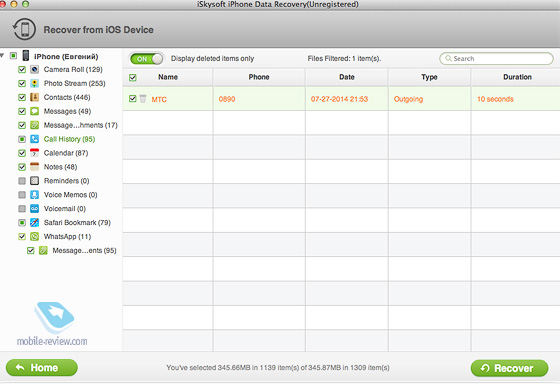Uncheck the MTC call row checkbox
This screenshot has width=560, height=384.
coord(132,99)
